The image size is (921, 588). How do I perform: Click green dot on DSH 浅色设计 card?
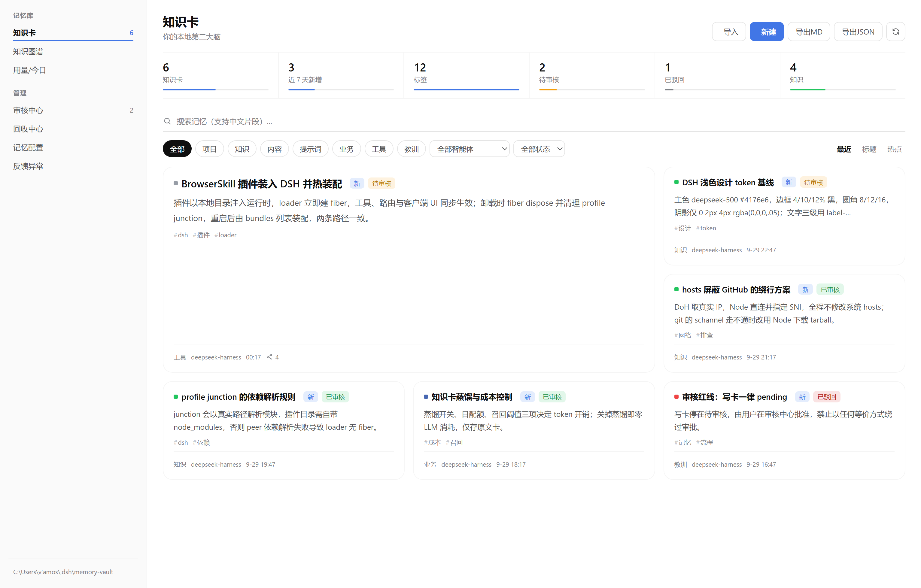676,182
